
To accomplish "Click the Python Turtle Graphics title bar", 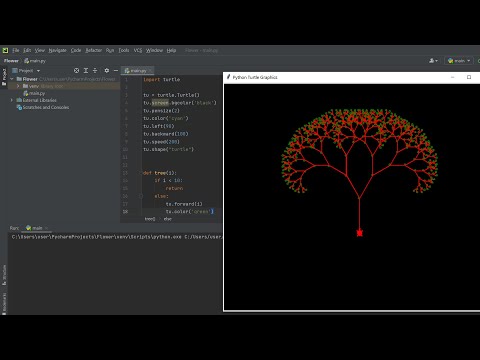I will click(352, 77).
